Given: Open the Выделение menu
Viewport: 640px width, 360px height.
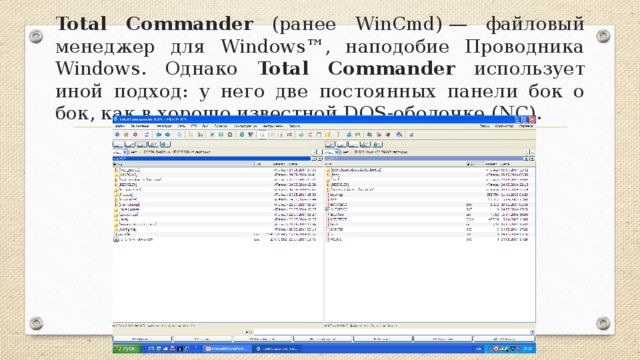Looking at the screenshot, I should pyautogui.click(x=140, y=126).
